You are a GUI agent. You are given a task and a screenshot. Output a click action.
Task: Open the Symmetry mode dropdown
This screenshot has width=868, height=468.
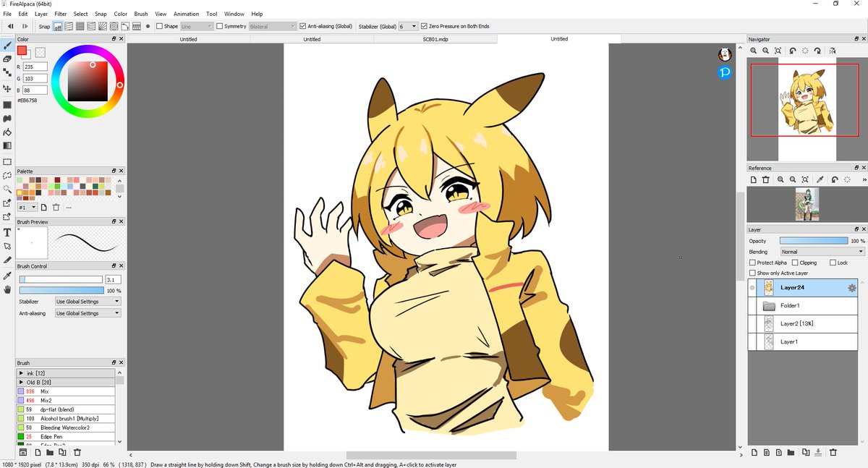tap(273, 26)
